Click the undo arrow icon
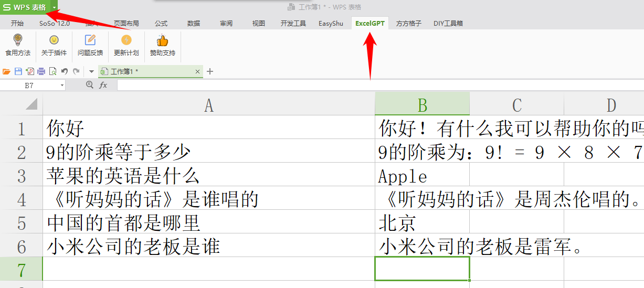The height and width of the screenshot is (288, 644). [x=64, y=71]
